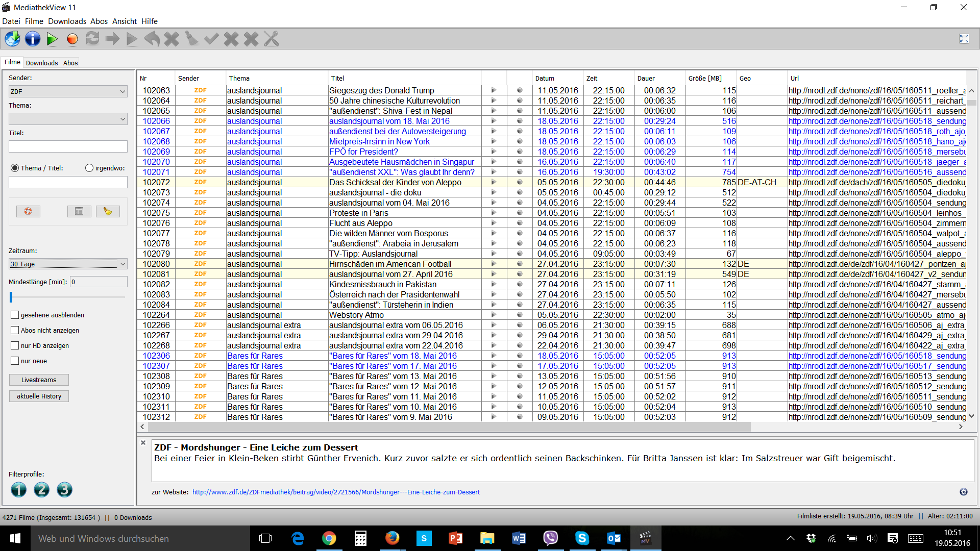Open the Thema dropdown

click(x=68, y=119)
